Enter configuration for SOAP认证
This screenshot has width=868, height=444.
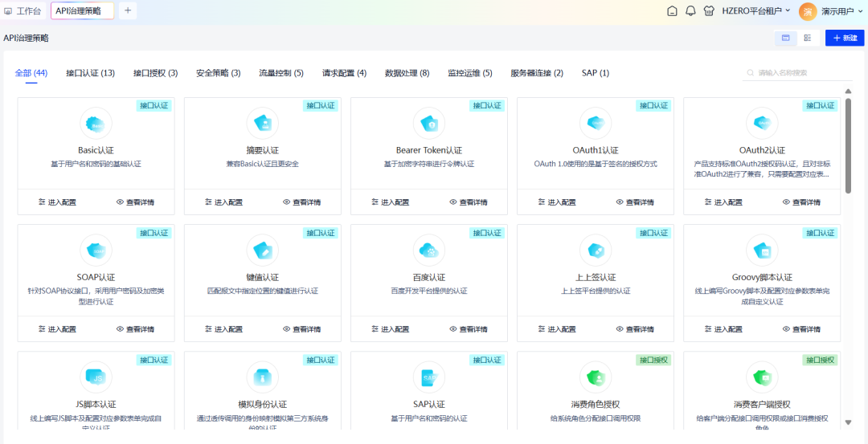click(x=57, y=329)
